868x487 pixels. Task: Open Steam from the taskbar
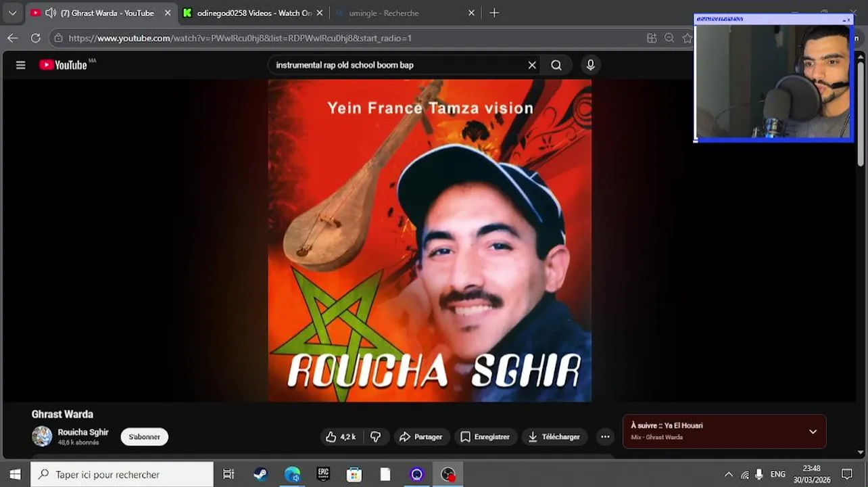pos(260,474)
